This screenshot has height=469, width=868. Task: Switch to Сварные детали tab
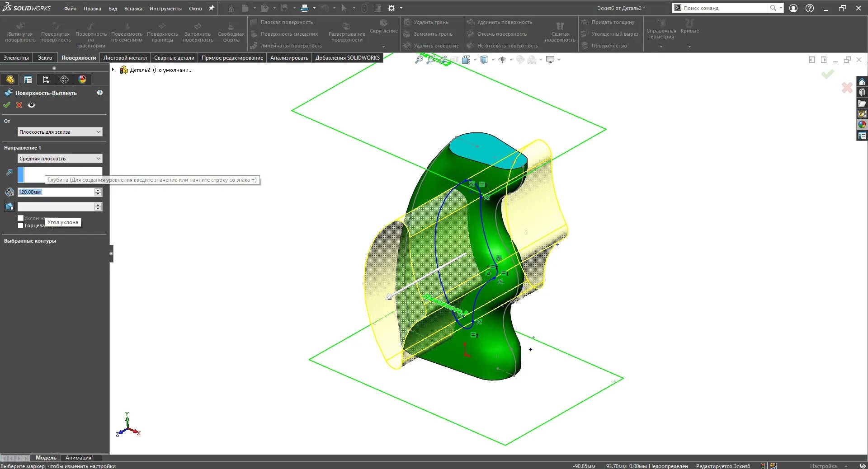[x=174, y=58]
